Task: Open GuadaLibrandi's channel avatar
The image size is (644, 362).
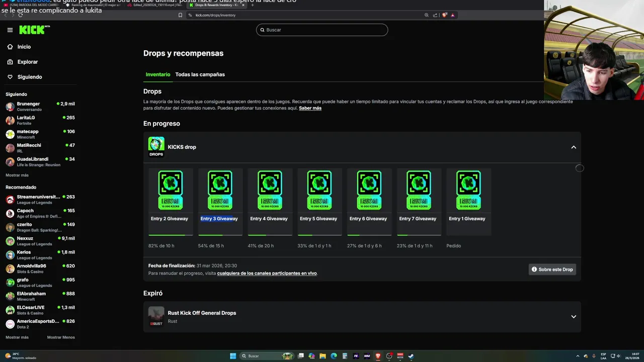Action: pyautogui.click(x=10, y=162)
